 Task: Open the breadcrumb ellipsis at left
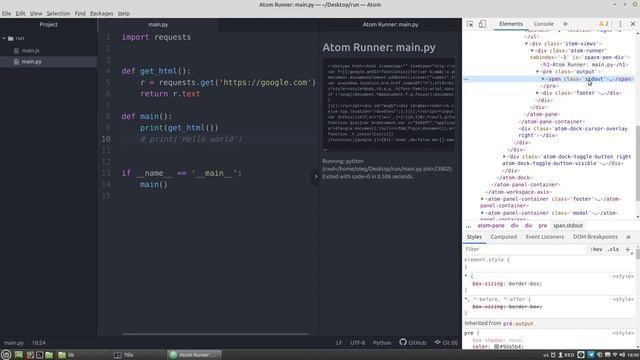pos(468,226)
